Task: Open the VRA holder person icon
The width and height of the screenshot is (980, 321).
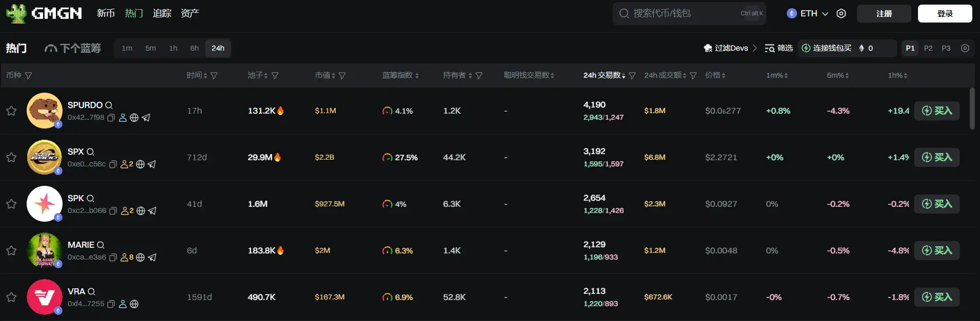Action: [122, 304]
